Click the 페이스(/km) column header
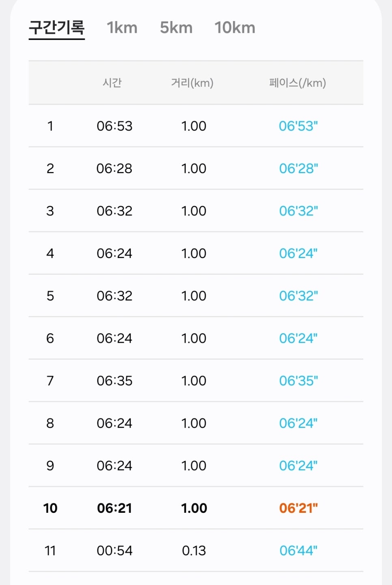Viewport: 392px width, 585px height. click(x=297, y=83)
